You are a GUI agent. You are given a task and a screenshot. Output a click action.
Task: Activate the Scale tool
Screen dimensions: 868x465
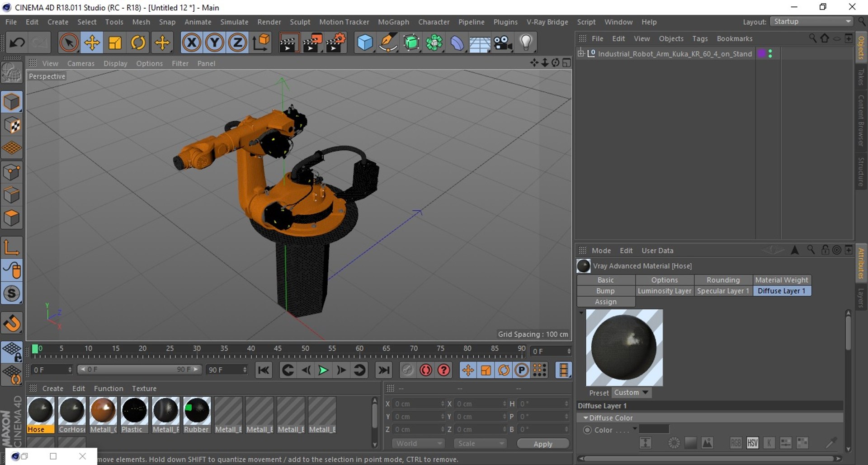coord(115,43)
